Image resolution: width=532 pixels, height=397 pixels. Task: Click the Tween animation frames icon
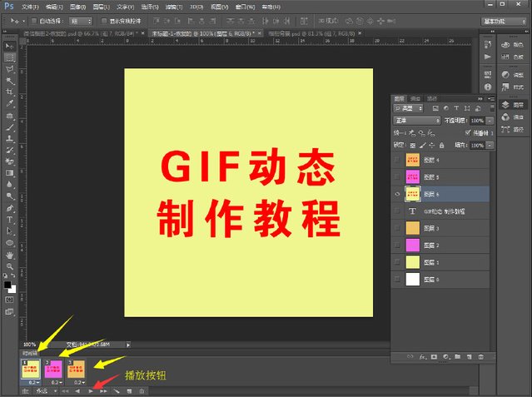(117, 391)
